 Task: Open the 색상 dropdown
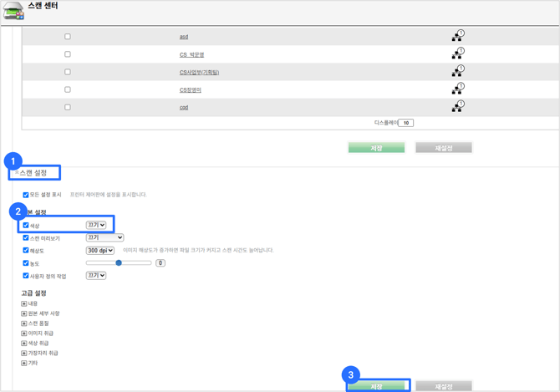tap(96, 225)
